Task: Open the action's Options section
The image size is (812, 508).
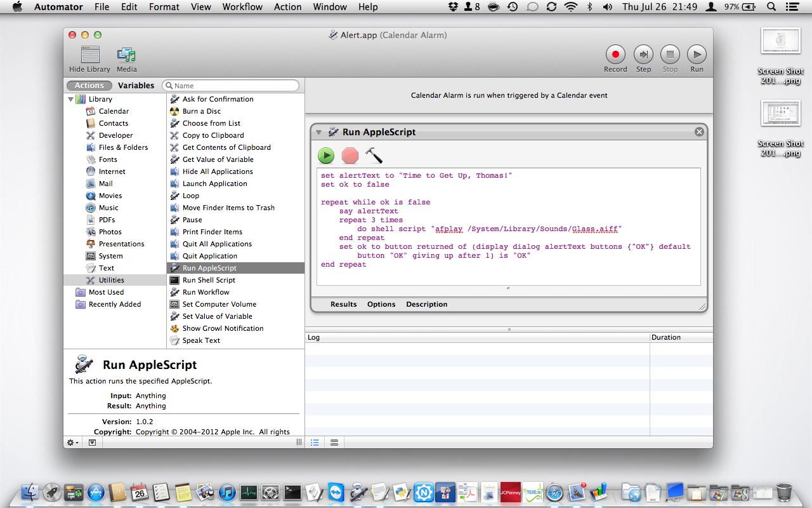Action: [381, 304]
